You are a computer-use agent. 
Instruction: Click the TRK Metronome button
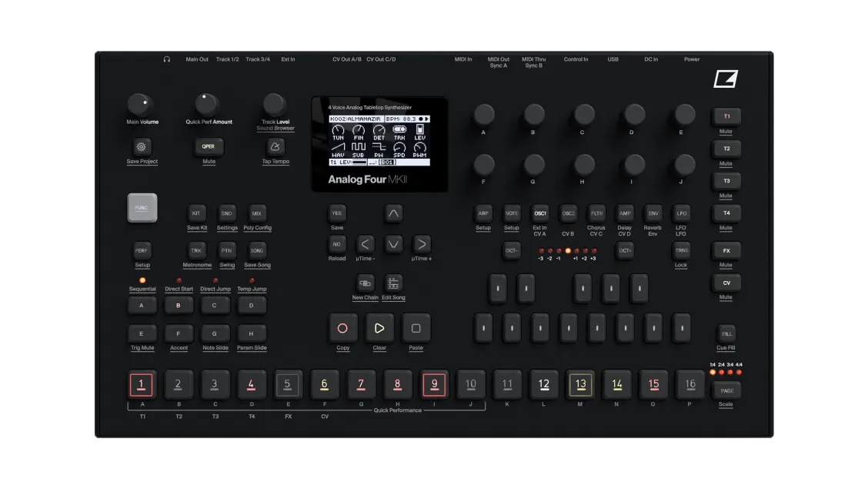click(x=196, y=251)
